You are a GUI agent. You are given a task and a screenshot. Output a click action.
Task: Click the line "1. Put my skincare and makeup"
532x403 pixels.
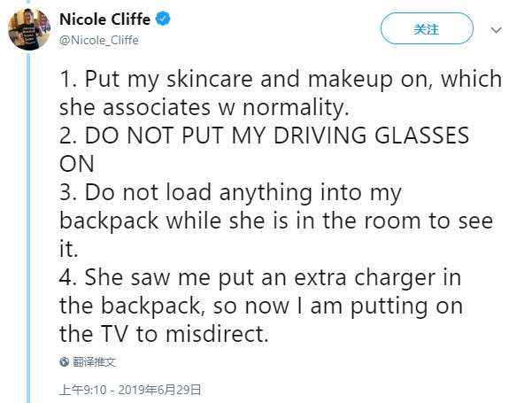(x=281, y=78)
